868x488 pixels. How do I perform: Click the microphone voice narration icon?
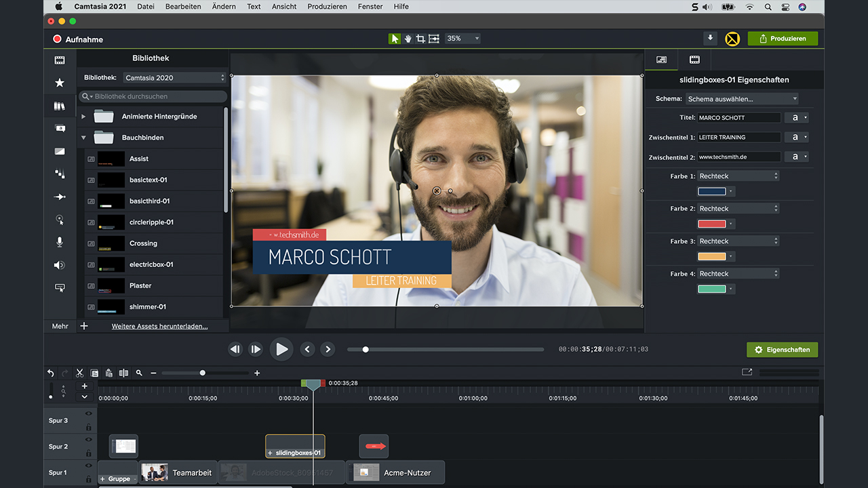[x=60, y=242]
